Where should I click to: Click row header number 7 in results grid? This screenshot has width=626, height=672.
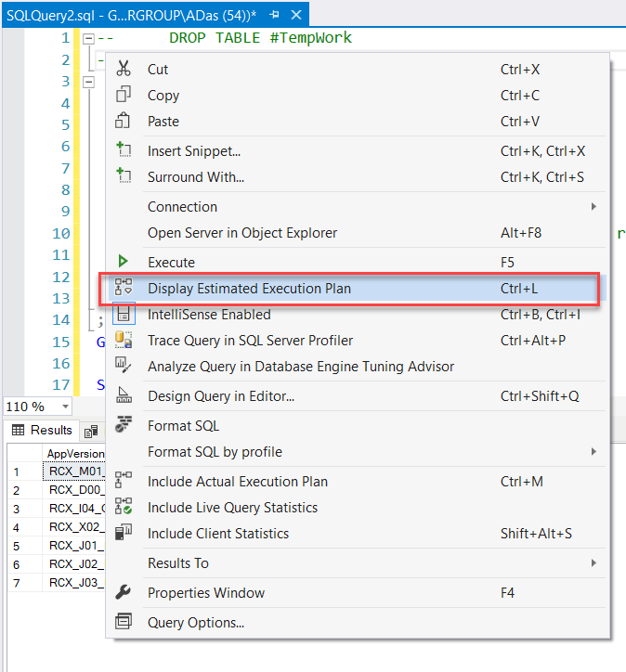pyautogui.click(x=24, y=583)
